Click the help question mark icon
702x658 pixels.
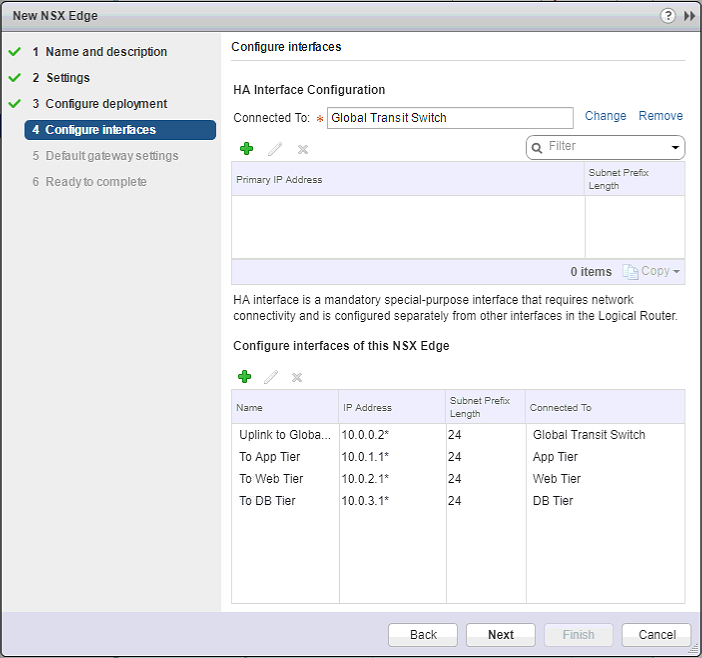click(x=668, y=16)
